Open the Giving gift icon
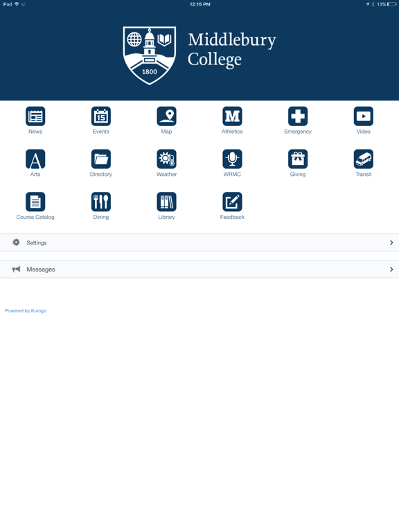The width and height of the screenshot is (399, 532). click(x=298, y=159)
